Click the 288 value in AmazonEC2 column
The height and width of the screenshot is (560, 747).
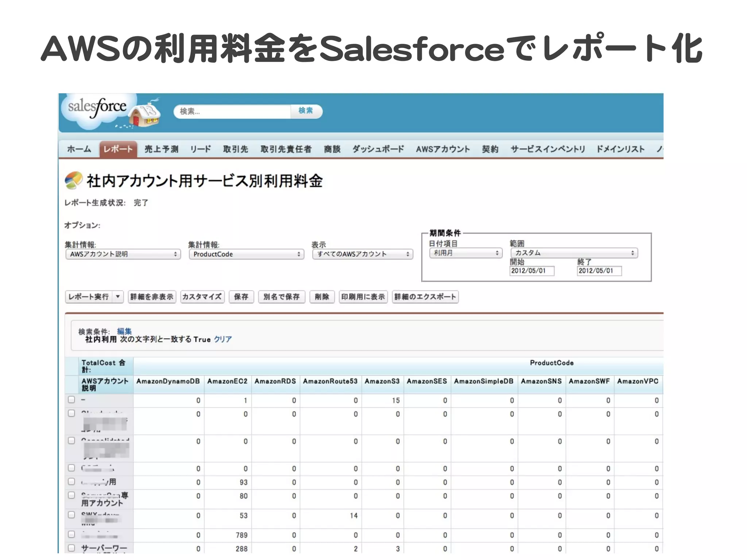241,549
